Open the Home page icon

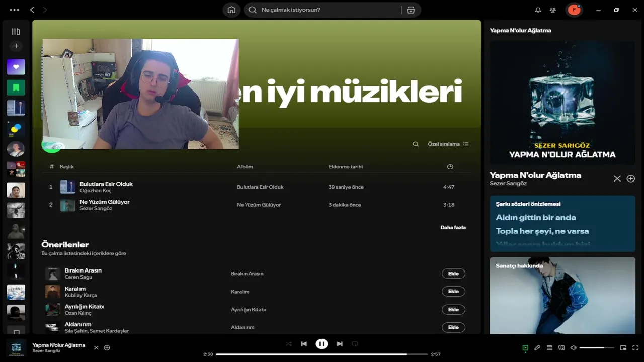pyautogui.click(x=231, y=10)
